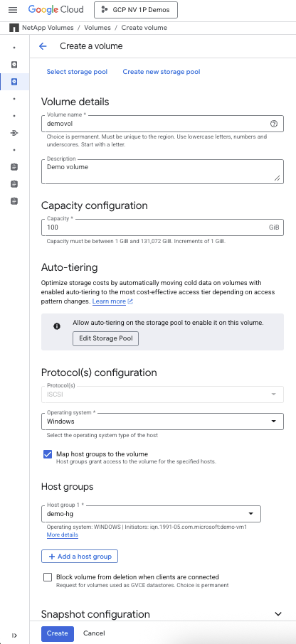Enable Block volume from deletion checkbox

tap(48, 577)
